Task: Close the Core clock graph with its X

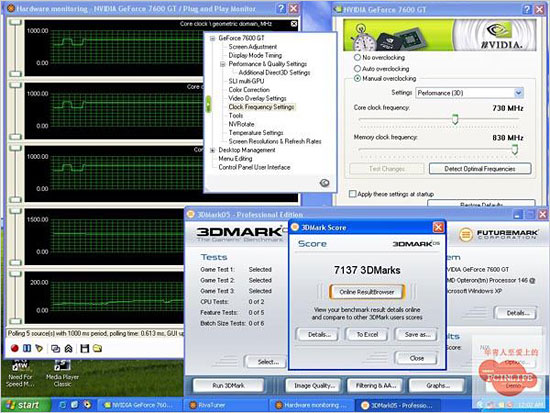Action: click(294, 24)
